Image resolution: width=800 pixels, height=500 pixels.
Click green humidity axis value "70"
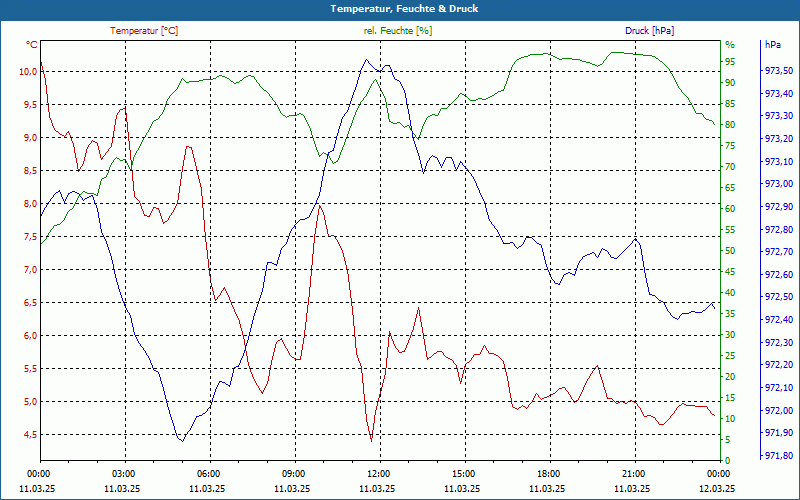[730, 167]
